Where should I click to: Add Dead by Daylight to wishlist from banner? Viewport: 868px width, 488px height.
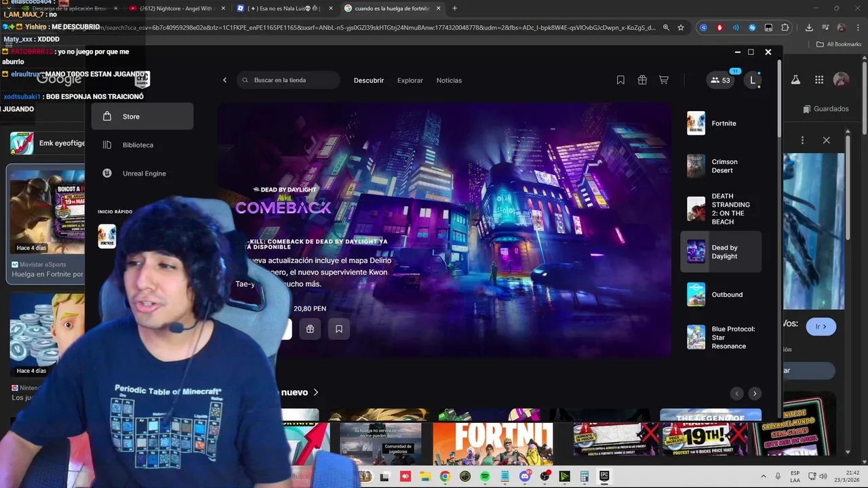pos(339,329)
